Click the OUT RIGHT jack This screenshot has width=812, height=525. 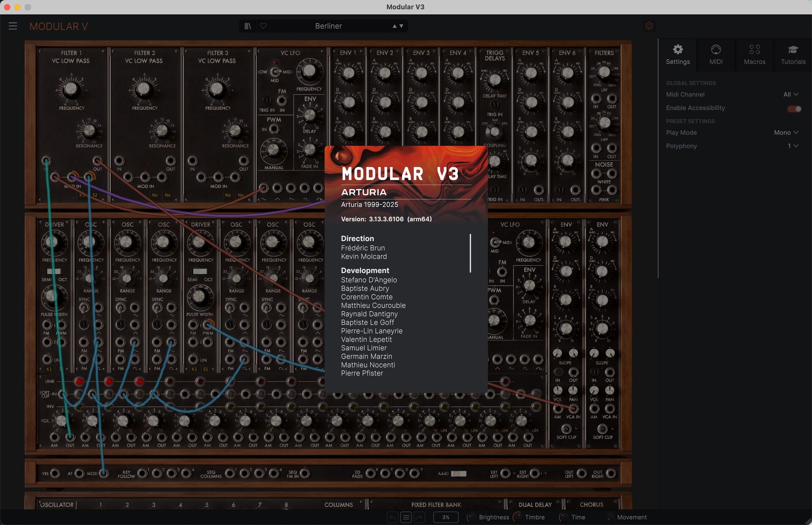tap(611, 473)
